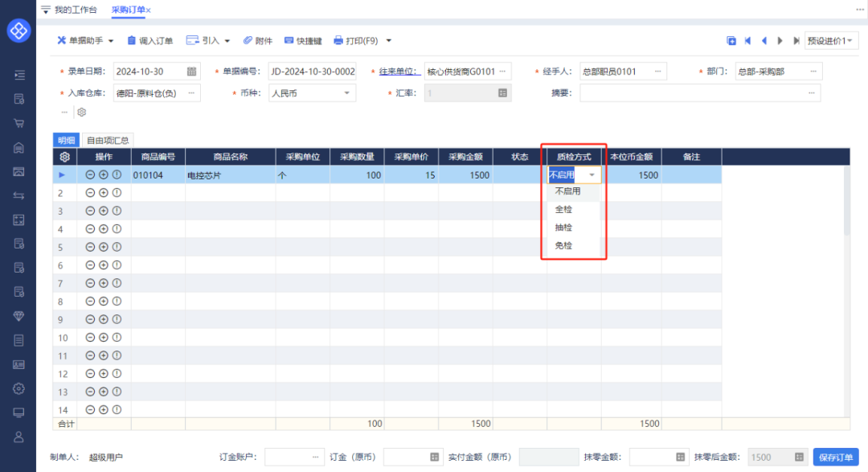
Task: Open the monitor icon in the sidebar
Action: pyautogui.click(x=18, y=412)
